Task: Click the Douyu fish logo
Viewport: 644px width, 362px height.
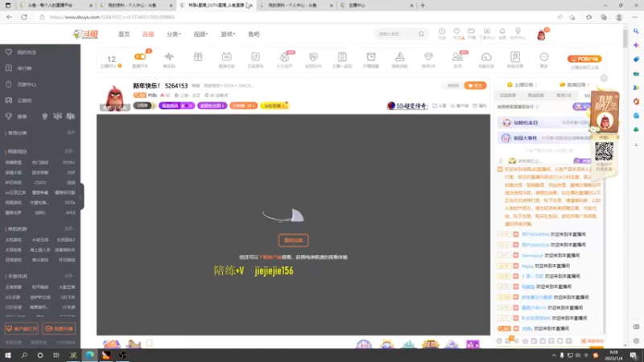Action: coord(85,34)
